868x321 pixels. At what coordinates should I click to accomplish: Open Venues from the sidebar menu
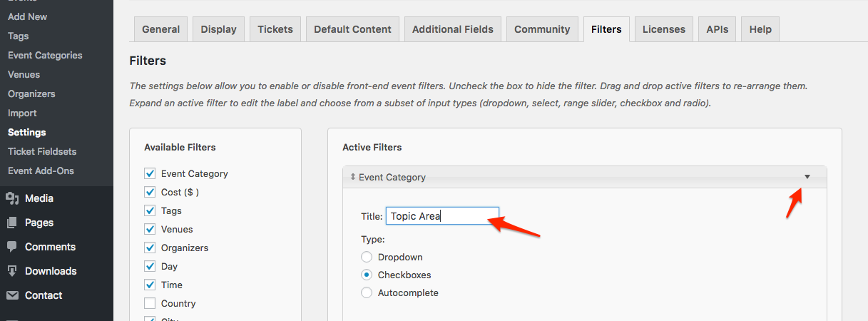(24, 74)
